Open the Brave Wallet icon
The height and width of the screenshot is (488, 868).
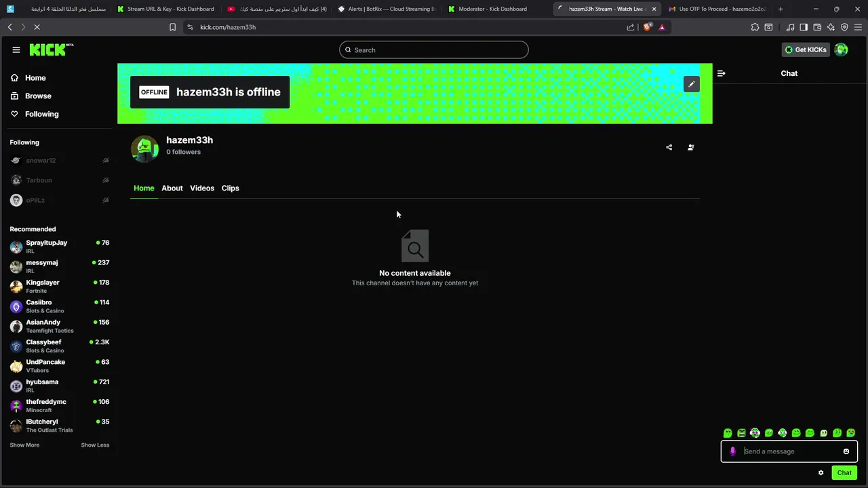coord(817,27)
